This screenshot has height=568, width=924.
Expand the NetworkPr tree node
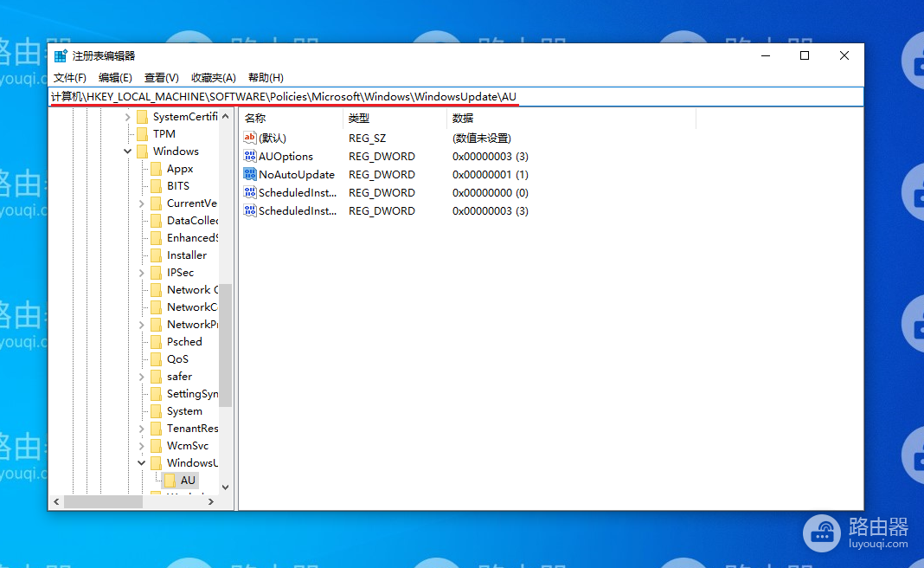click(141, 325)
